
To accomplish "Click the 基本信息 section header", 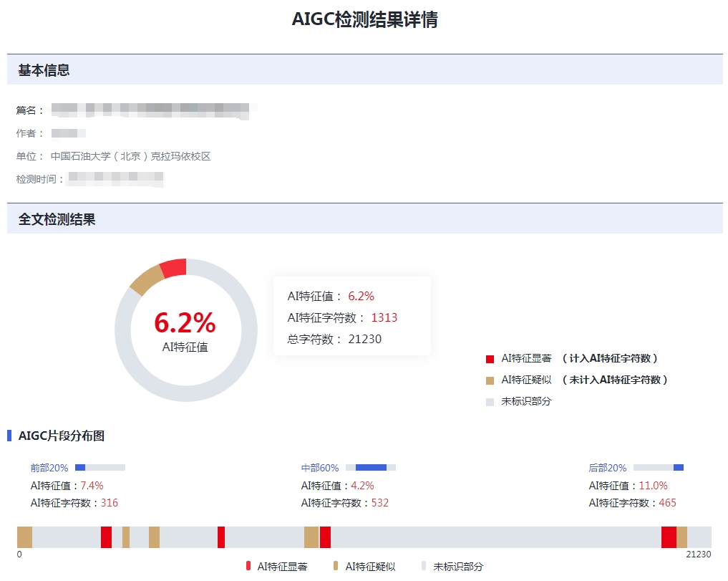I will coord(44,70).
